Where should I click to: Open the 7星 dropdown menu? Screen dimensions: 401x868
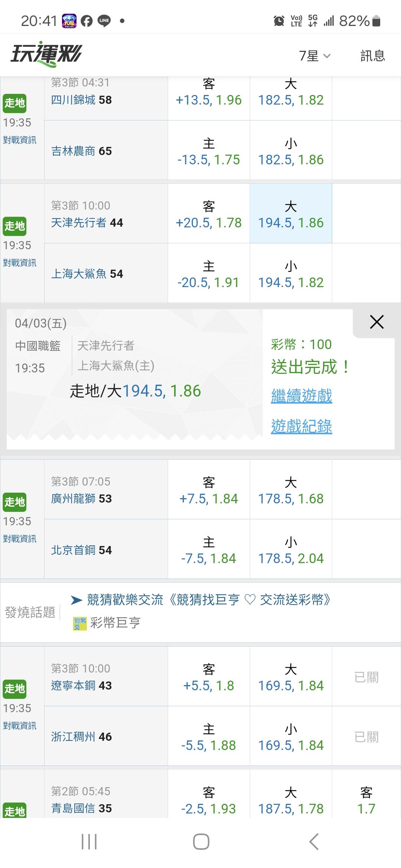coord(314,56)
